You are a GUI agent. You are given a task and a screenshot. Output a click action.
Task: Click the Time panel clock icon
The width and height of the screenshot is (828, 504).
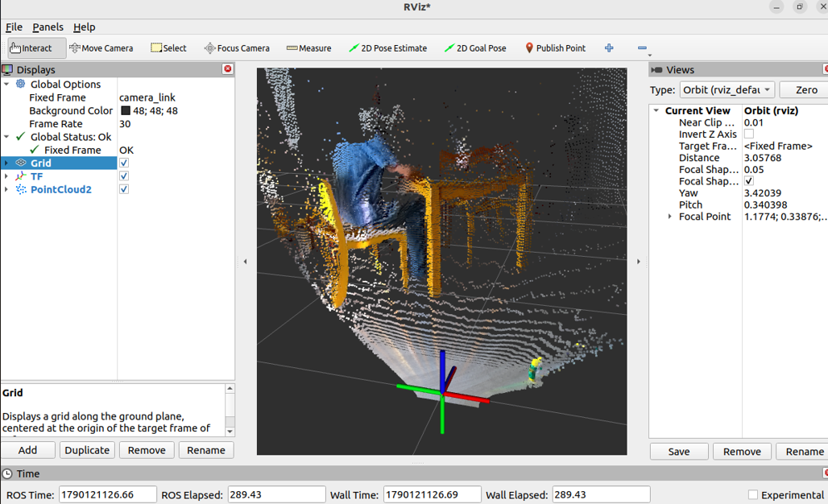point(7,474)
